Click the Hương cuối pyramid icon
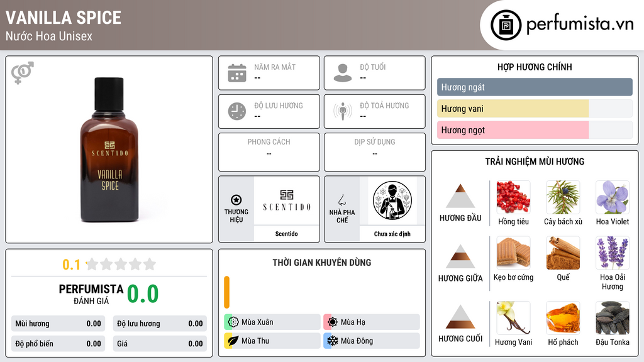644x362 pixels. tap(460, 317)
